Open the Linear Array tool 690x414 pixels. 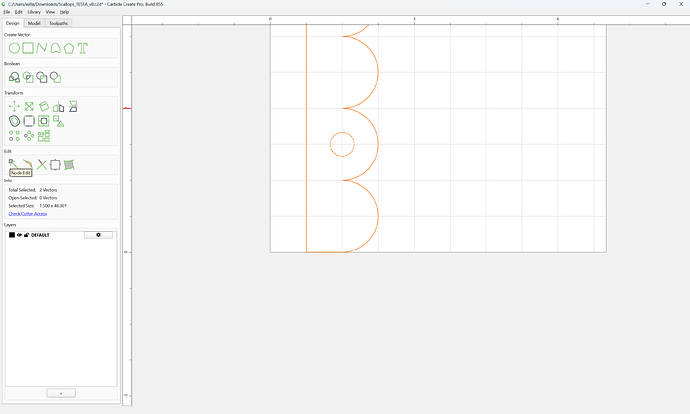(x=15, y=136)
